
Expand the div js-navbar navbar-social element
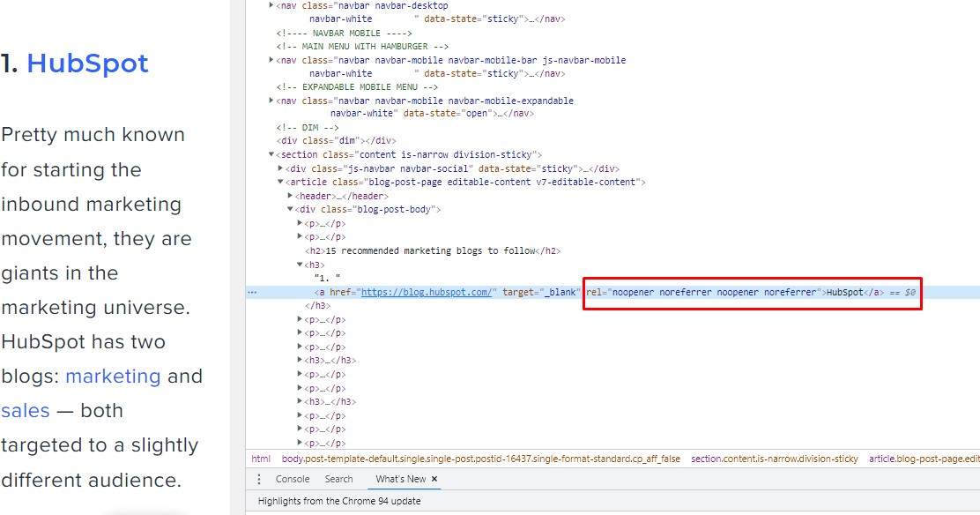point(280,168)
